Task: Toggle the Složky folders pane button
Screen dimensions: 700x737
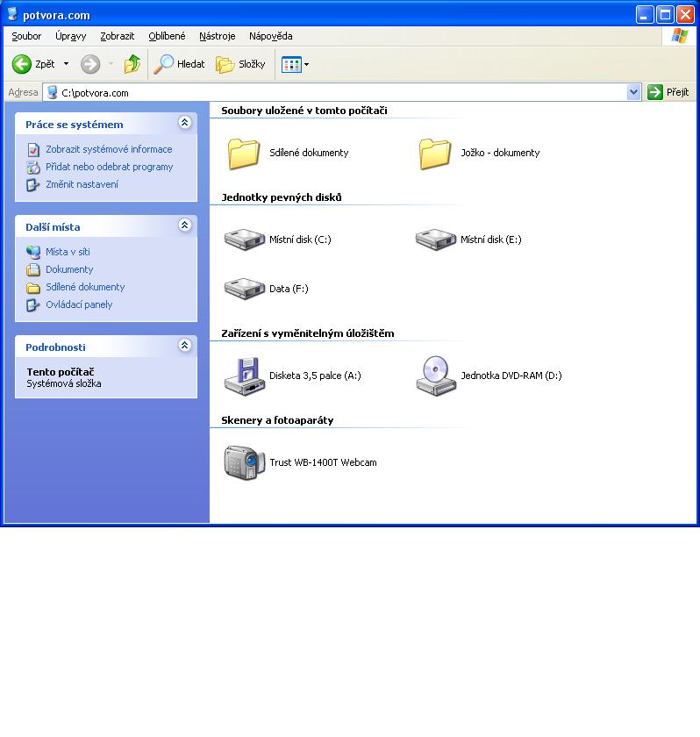Action: [241, 64]
